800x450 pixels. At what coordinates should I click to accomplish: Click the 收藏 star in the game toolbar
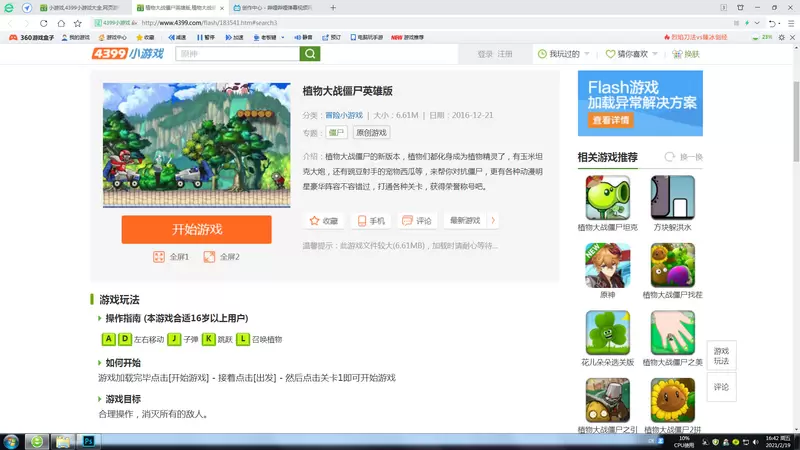[x=145, y=37]
